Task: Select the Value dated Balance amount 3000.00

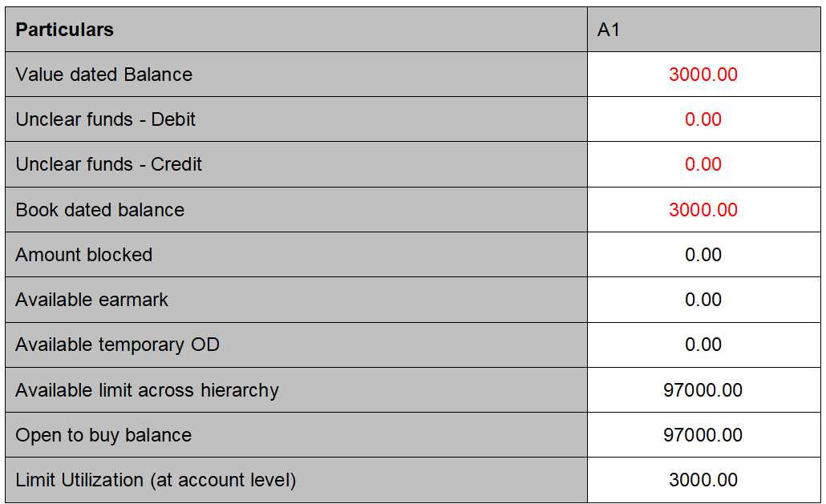Action: (x=703, y=75)
